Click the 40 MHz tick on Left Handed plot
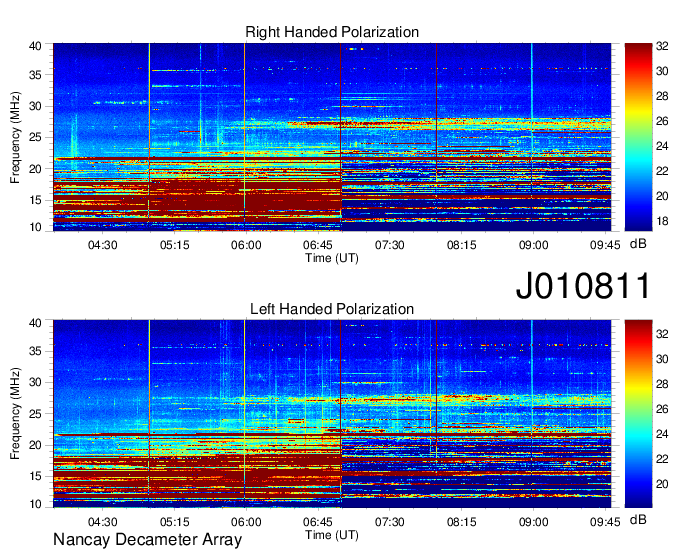 tap(35, 323)
